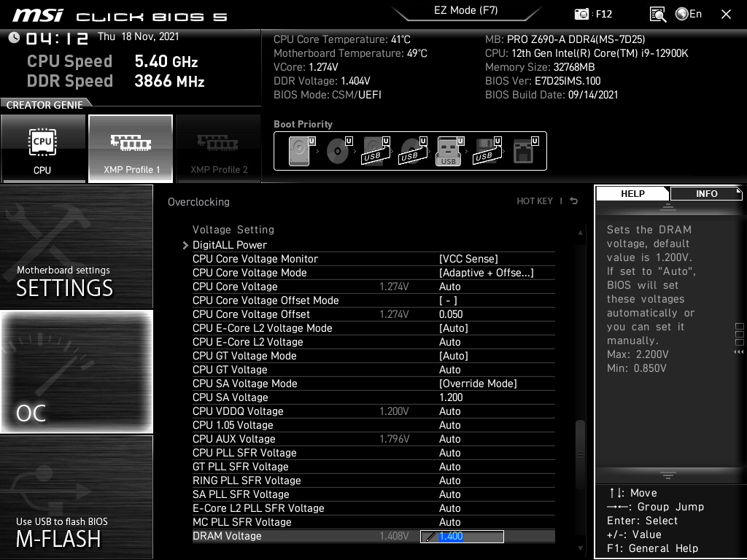
Task: Open the BIOS search magnifier icon
Action: click(657, 15)
